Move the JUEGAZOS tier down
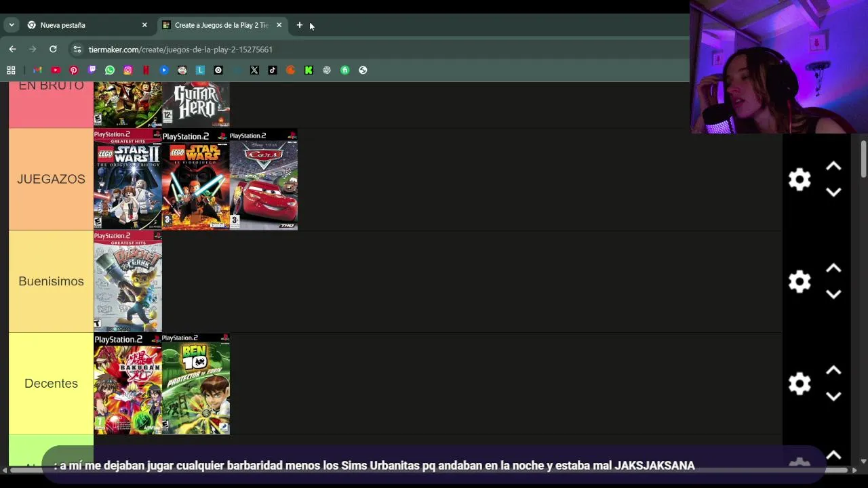Image resolution: width=868 pixels, height=488 pixels. coord(833,192)
